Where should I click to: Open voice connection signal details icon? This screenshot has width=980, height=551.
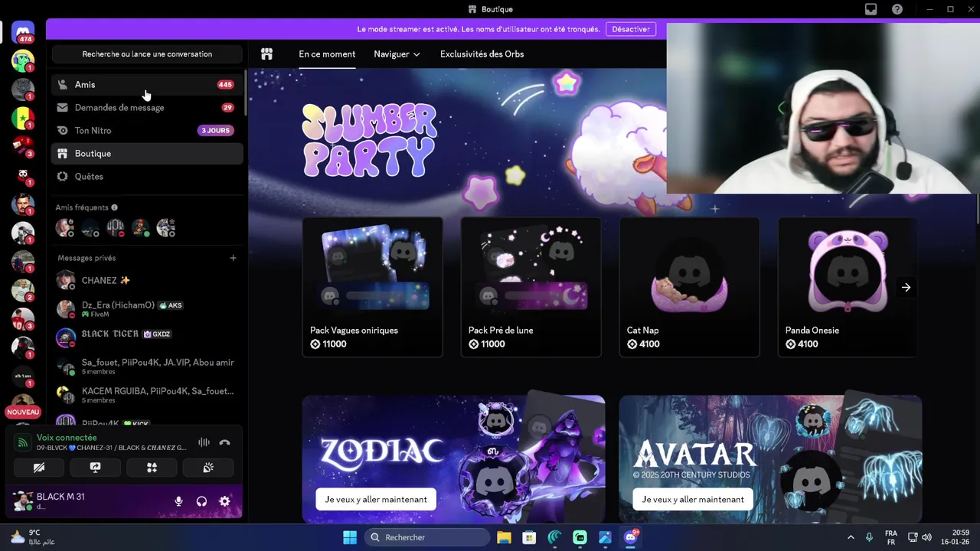[23, 442]
